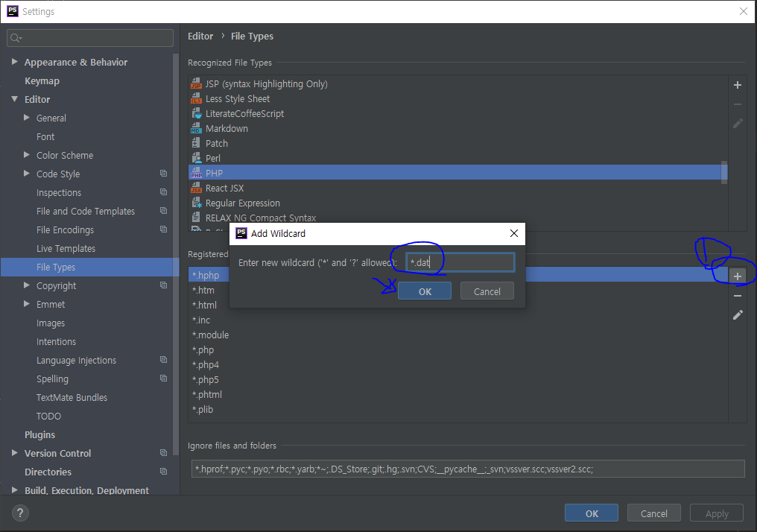Click OK at the bottom of Settings
This screenshot has width=757, height=532.
[x=592, y=513]
